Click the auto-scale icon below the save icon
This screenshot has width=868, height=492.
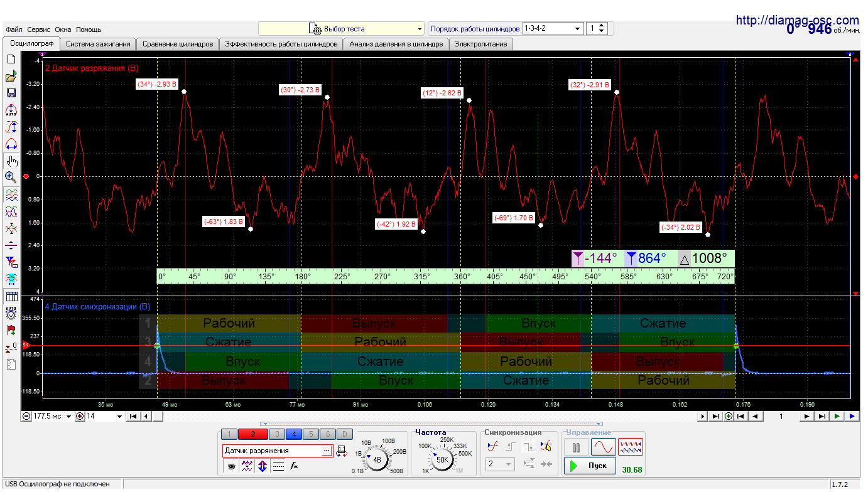(11, 110)
